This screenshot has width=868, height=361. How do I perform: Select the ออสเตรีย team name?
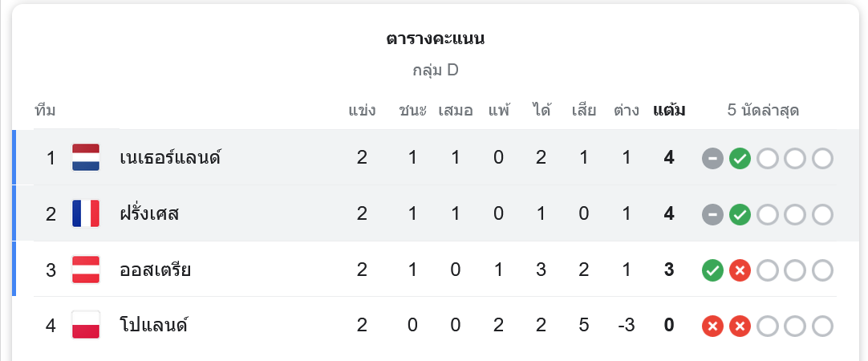pos(156,270)
